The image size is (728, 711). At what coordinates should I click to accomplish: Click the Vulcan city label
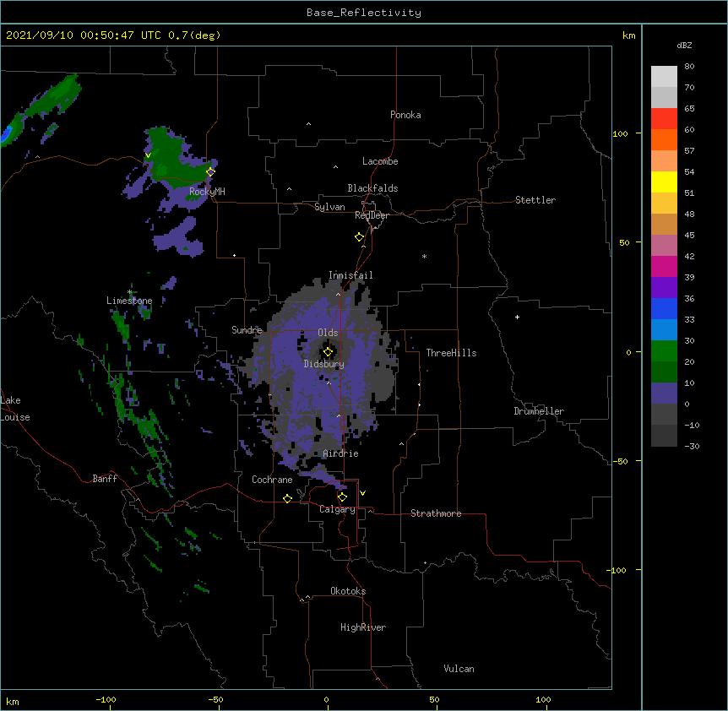(x=459, y=669)
